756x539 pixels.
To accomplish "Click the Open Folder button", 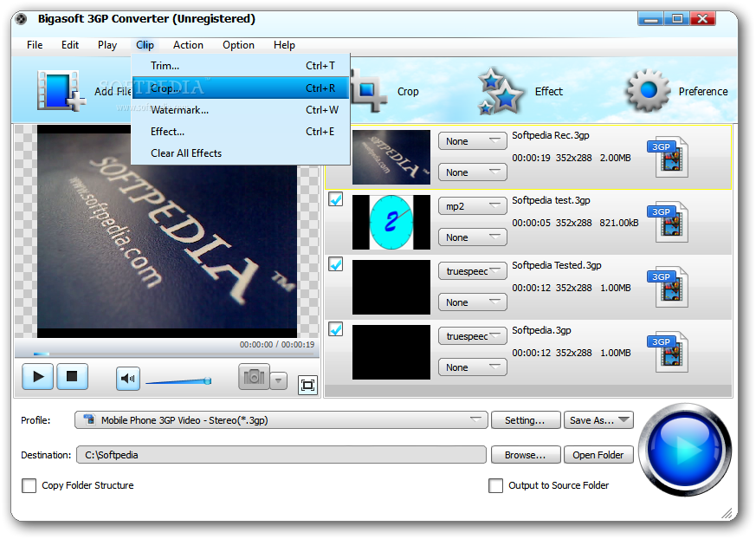I will (x=598, y=455).
